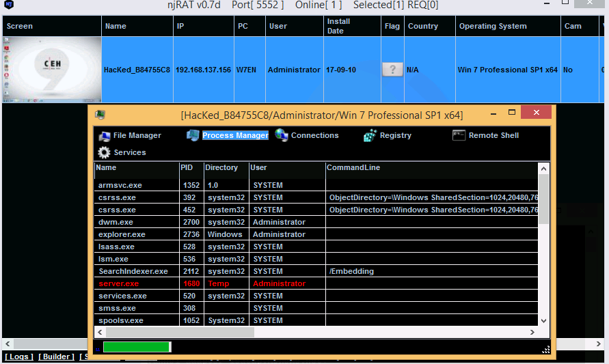Image resolution: width=609 pixels, height=364 pixels.
Task: Select SearchIndexer.exe process row
Action: pos(316,271)
